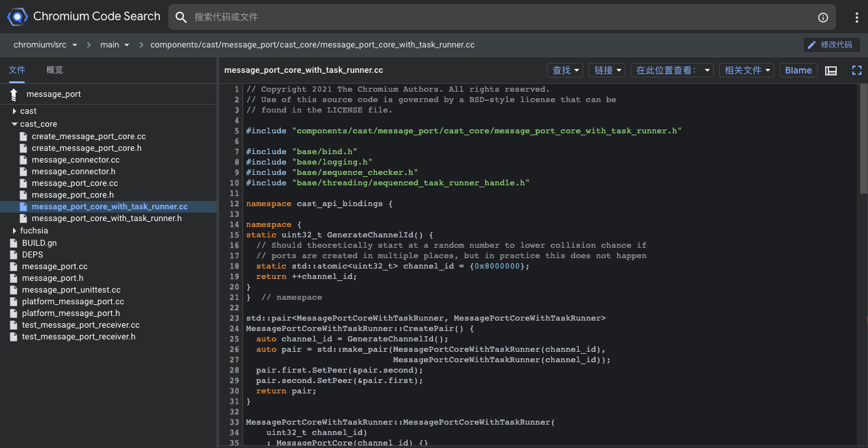Open message_port.h file
Screen dimensions: 868x448
[53, 278]
